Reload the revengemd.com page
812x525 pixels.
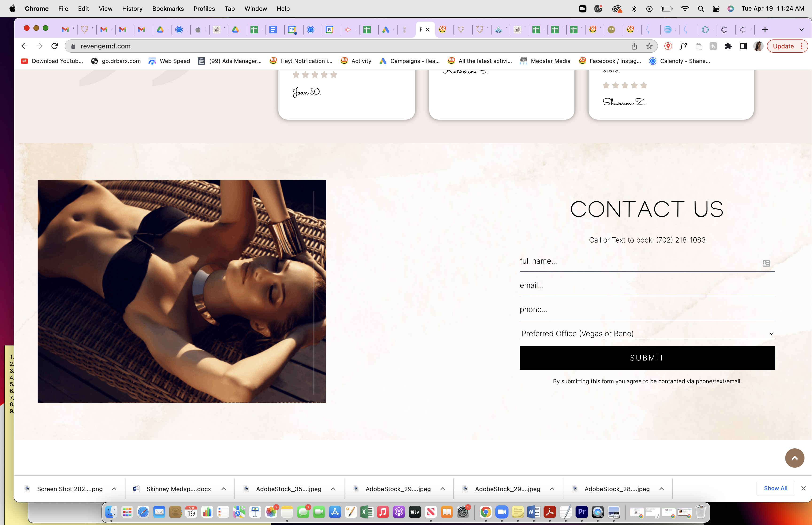55,46
